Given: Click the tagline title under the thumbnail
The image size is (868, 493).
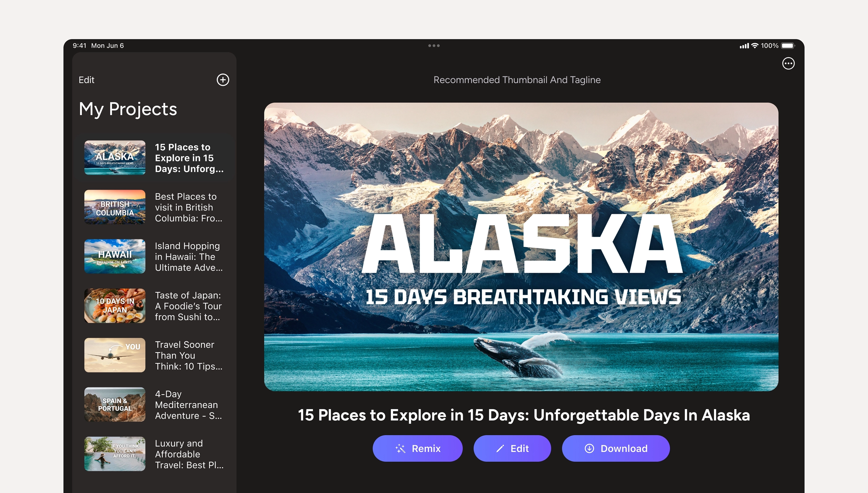Looking at the screenshot, I should [x=524, y=415].
